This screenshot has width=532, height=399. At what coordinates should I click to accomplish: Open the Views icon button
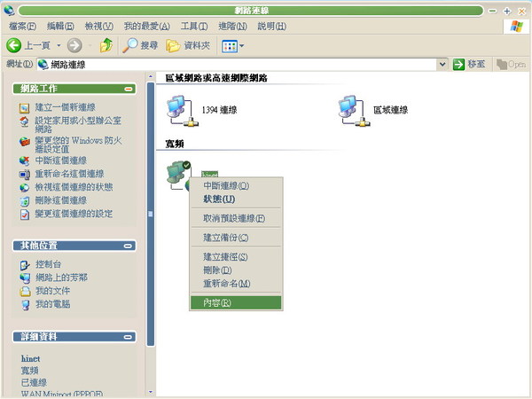click(230, 46)
